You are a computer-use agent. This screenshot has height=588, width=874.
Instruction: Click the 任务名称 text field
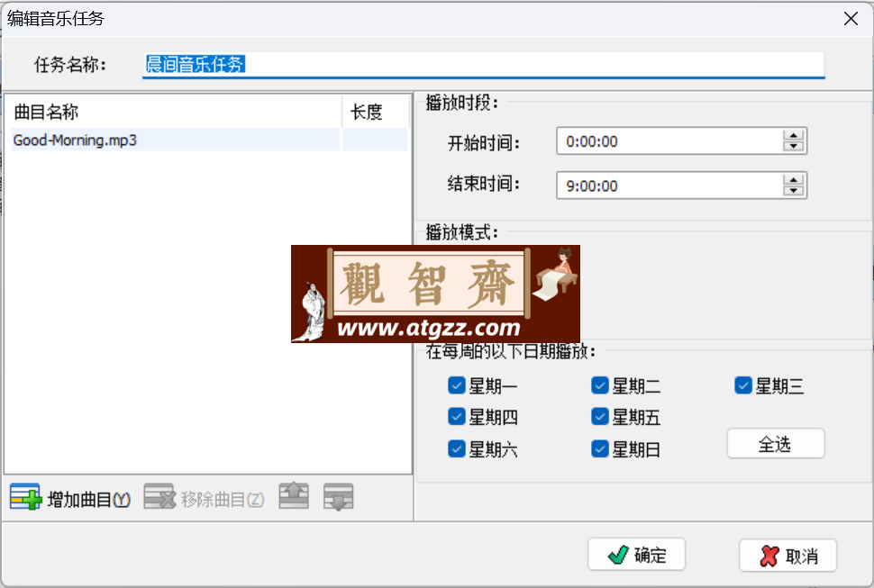pyautogui.click(x=484, y=65)
